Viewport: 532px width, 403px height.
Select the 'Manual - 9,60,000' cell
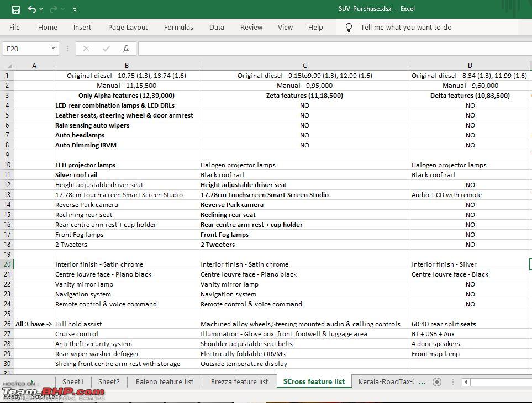click(470, 86)
